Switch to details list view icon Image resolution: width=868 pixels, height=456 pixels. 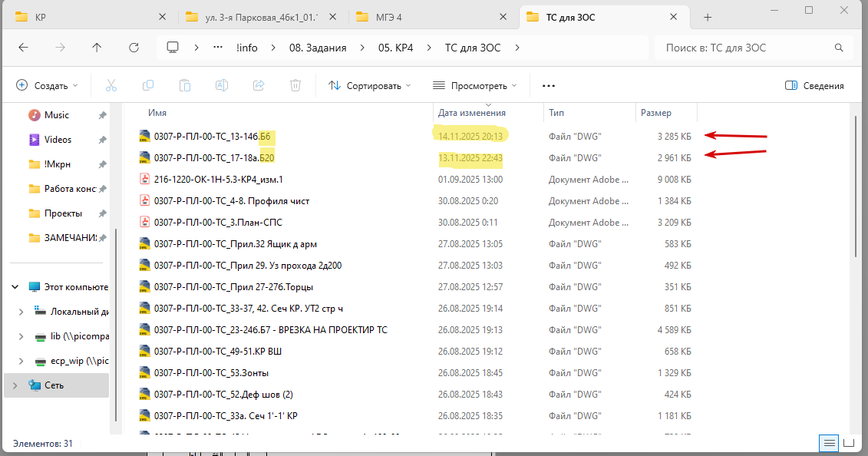830,443
